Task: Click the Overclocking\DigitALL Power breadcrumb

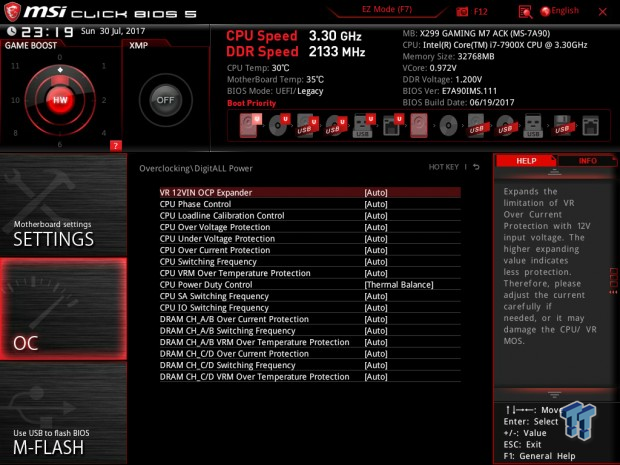Action: pyautogui.click(x=196, y=168)
